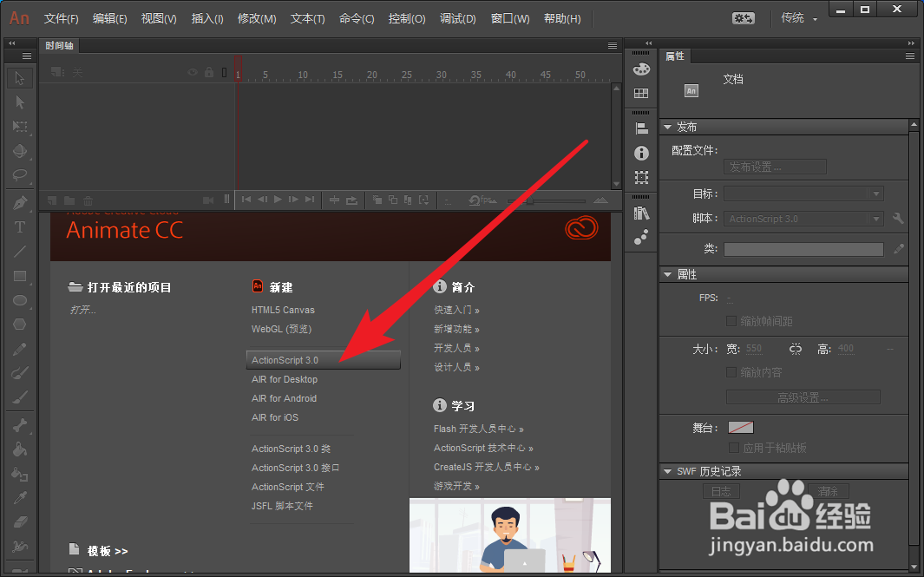The width and height of the screenshot is (924, 577).
Task: Select the Bone tool
Action: click(x=19, y=425)
